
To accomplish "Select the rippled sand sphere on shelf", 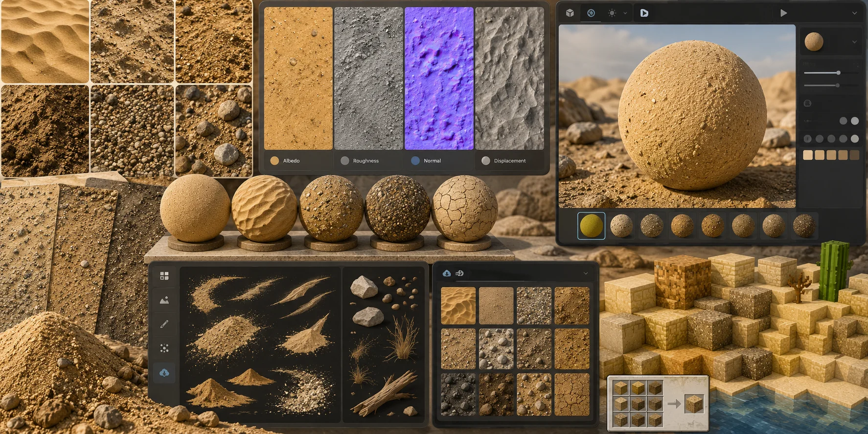I will click(x=264, y=209).
